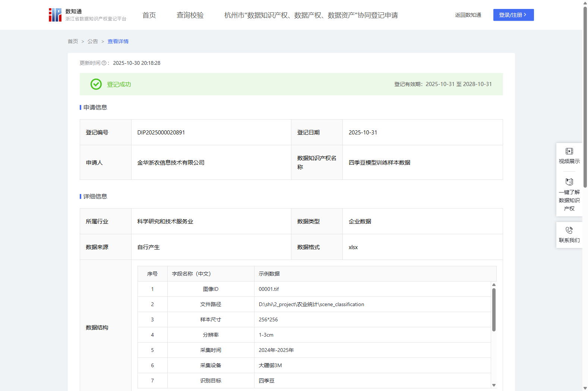The height and width of the screenshot is (391, 588).
Task: Click the table scrollbar down arrow
Action: pos(494,385)
